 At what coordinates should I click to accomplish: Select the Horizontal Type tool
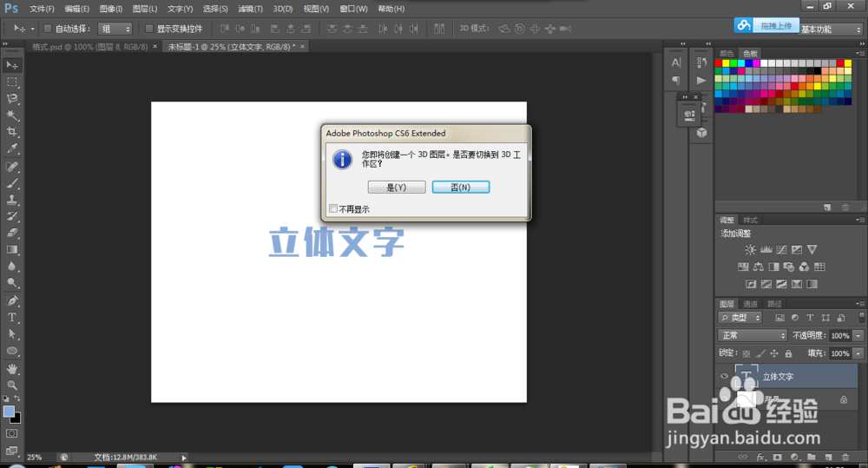pos(11,317)
